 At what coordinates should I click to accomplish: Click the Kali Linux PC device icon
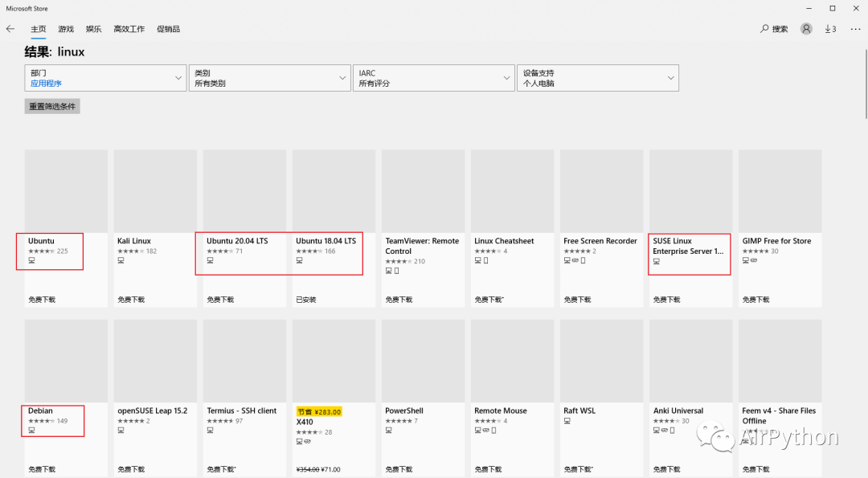click(x=121, y=260)
